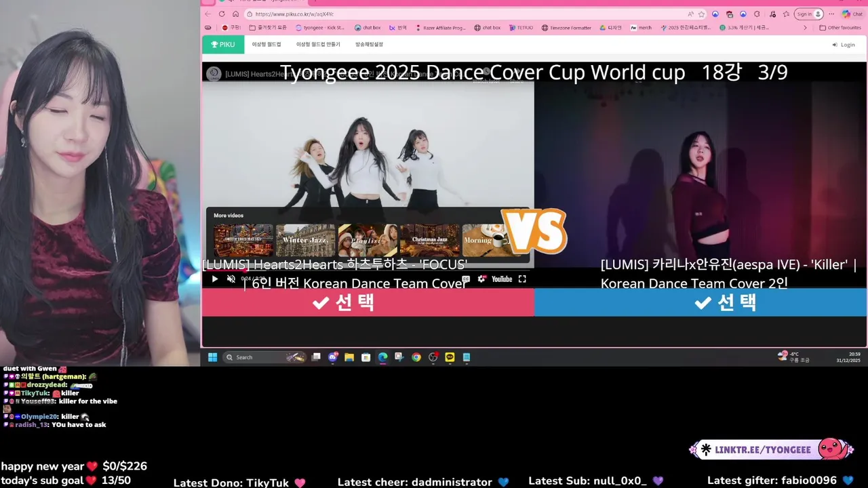Open the Smooth Christmas Jazz suggested video
The width and height of the screenshot is (868, 488).
[x=243, y=240]
